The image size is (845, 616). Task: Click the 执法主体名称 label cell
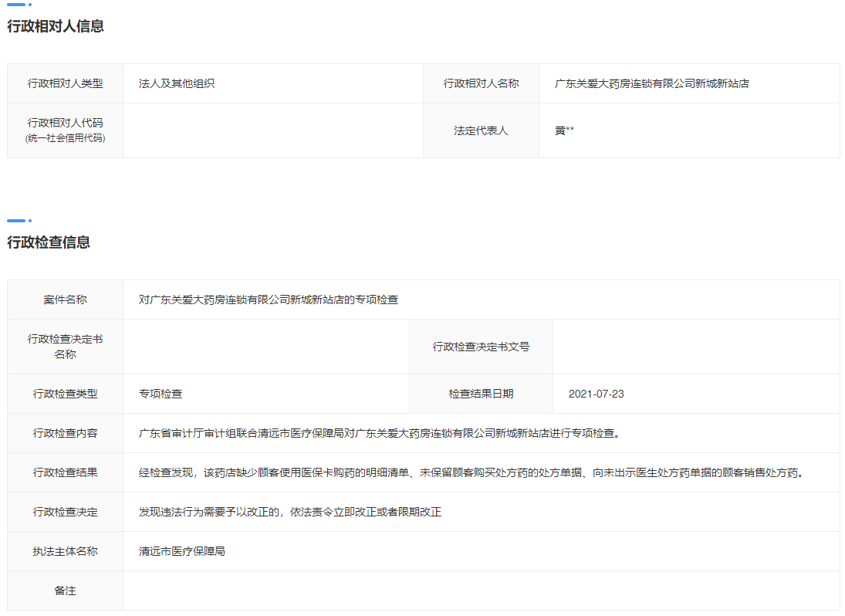click(x=65, y=551)
